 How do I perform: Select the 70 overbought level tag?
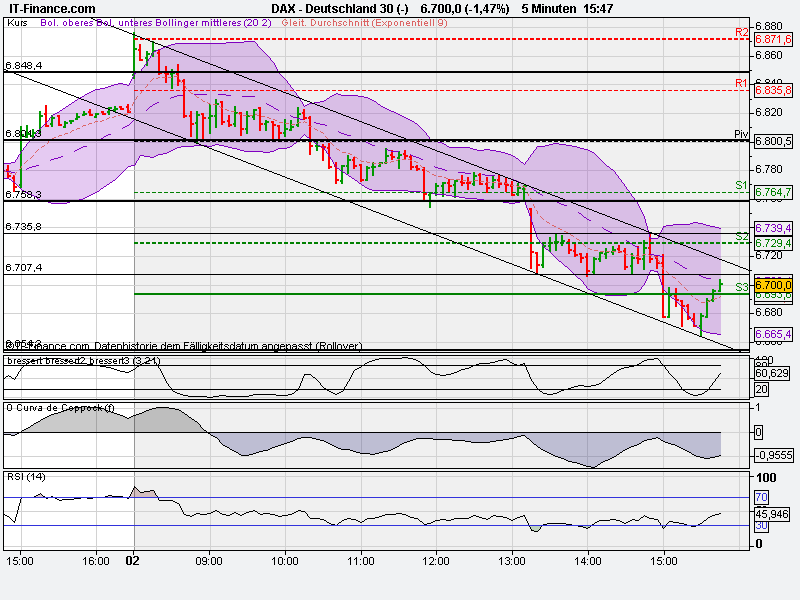point(761,497)
